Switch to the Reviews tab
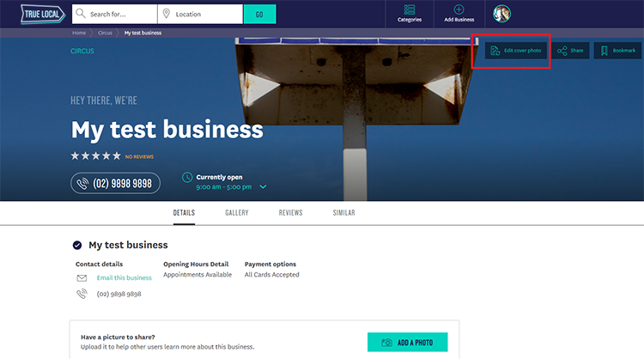Image resolution: width=644 pixels, height=359 pixels. click(291, 213)
